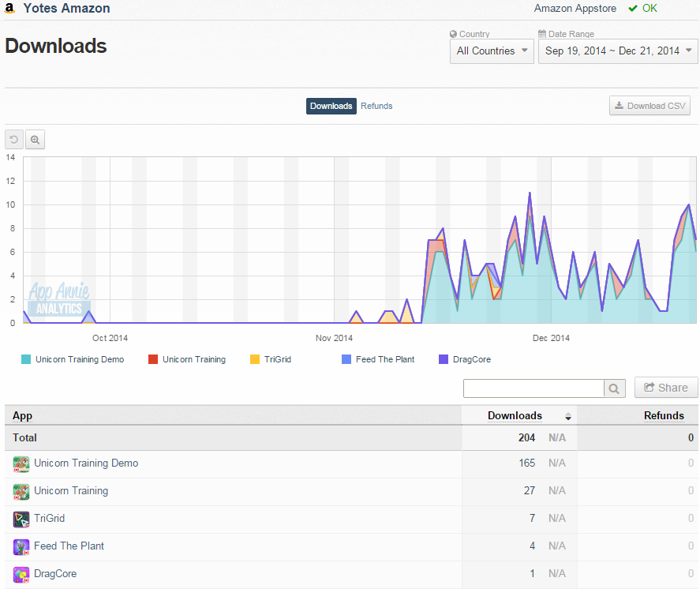The height and width of the screenshot is (589, 700).
Task: Sort table by Downloads column arrow
Action: (568, 417)
